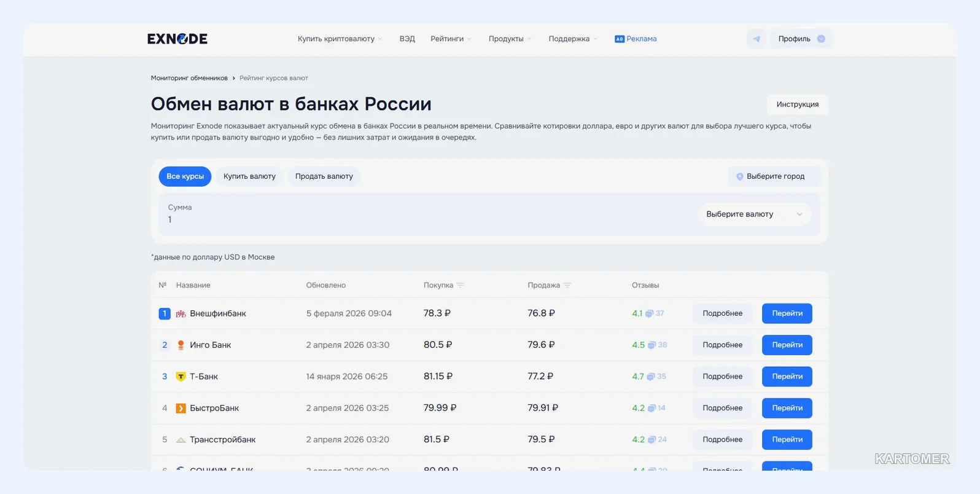Expand the Продукты dropdown menu
The height and width of the screenshot is (494, 980).
tap(510, 39)
